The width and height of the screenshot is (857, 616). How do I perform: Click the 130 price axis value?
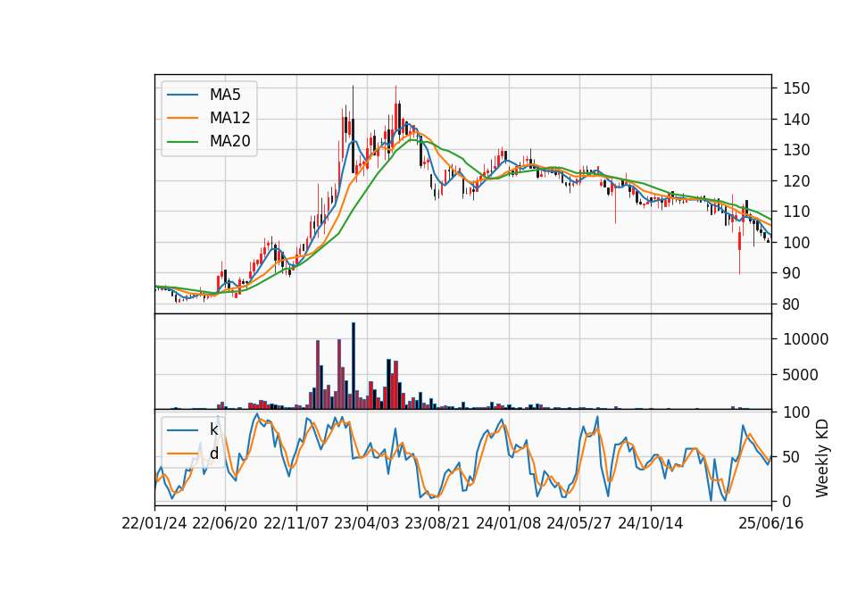796,150
